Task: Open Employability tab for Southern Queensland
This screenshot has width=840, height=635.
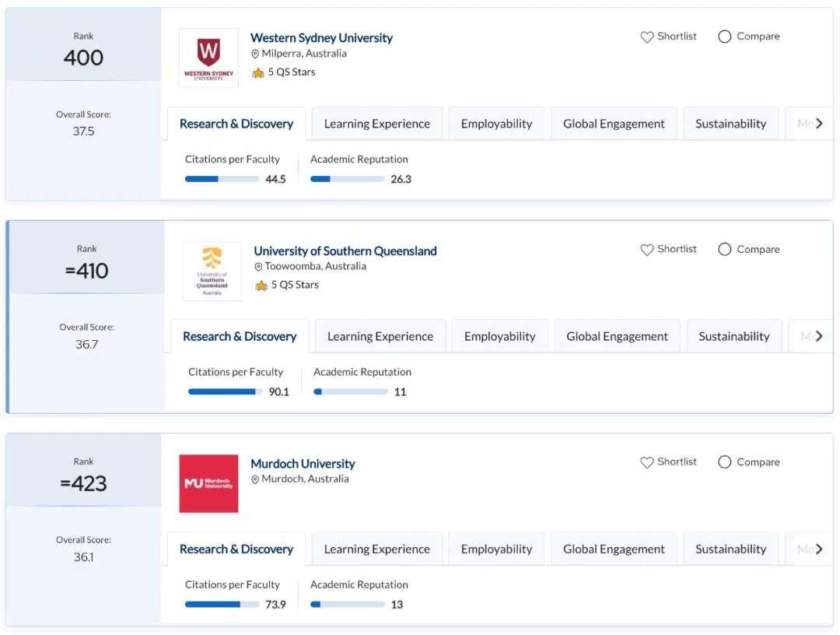Action: 500,336
